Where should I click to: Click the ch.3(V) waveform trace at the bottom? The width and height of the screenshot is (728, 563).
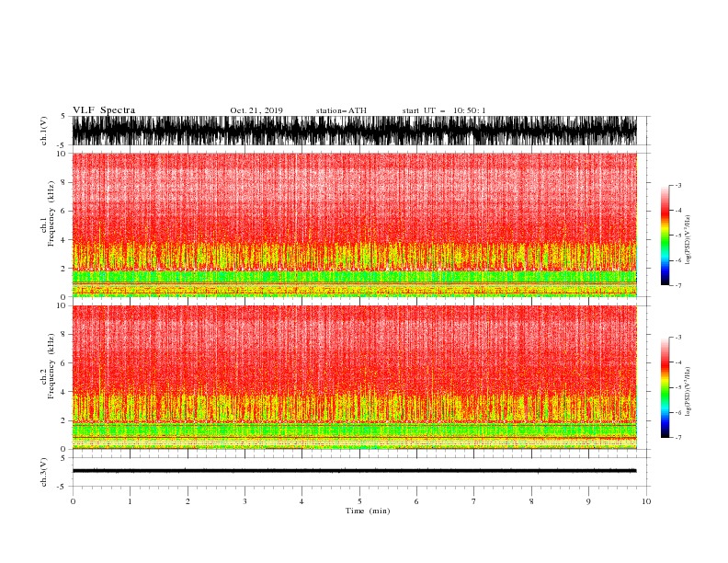point(354,471)
